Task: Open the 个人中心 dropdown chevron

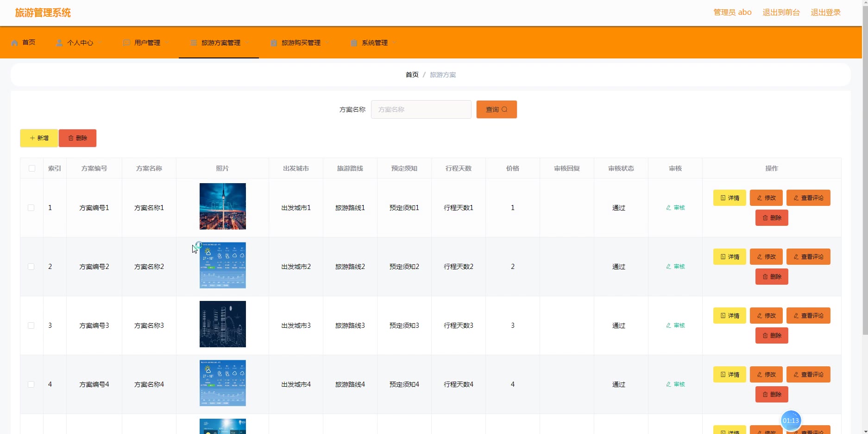Action: [101, 43]
